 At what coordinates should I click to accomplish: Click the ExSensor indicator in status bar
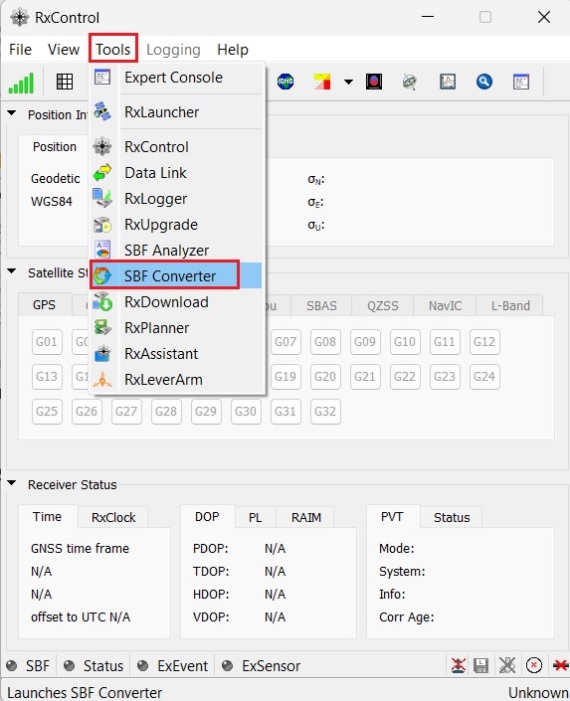click(x=261, y=666)
